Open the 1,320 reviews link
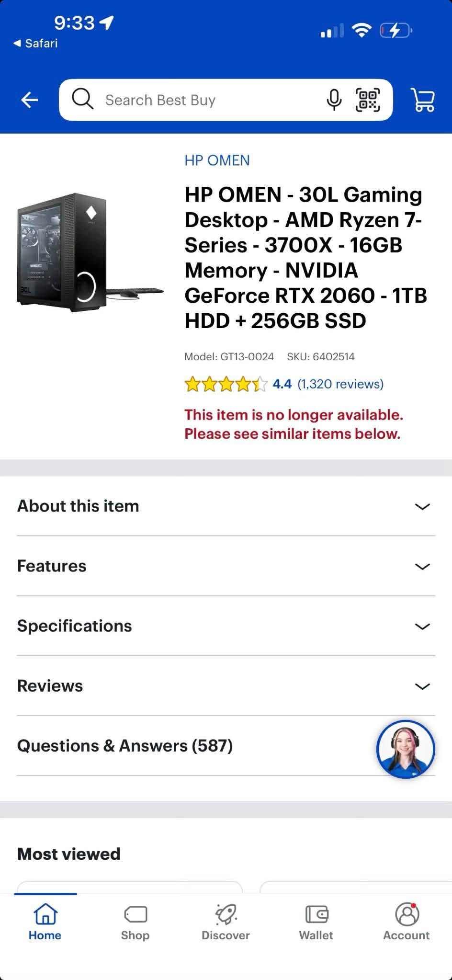This screenshot has width=452, height=980. pyautogui.click(x=340, y=384)
